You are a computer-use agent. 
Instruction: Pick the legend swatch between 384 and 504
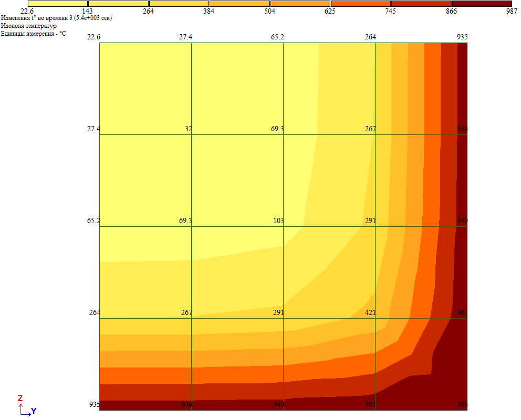(x=239, y=4)
